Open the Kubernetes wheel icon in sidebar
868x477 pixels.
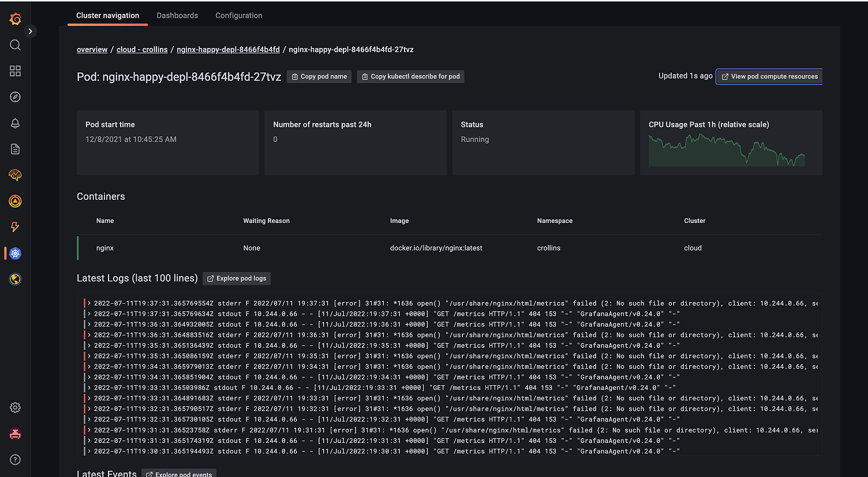tap(16, 254)
